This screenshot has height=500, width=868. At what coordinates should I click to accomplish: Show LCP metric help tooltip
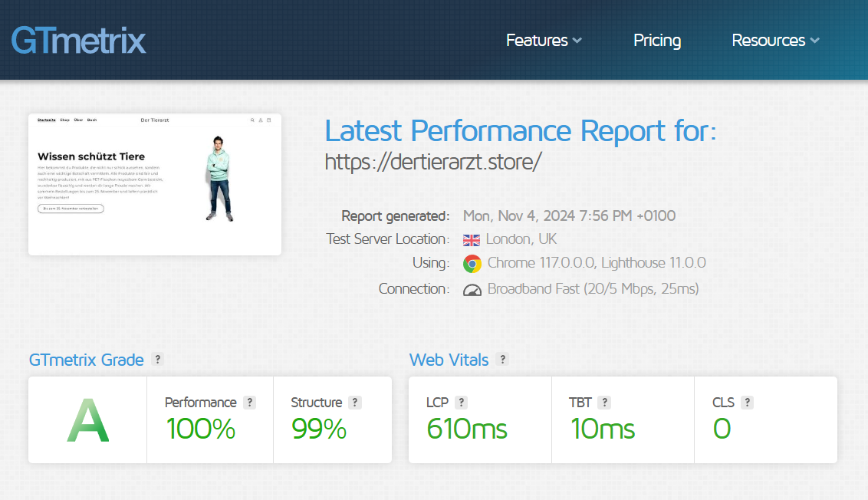461,403
